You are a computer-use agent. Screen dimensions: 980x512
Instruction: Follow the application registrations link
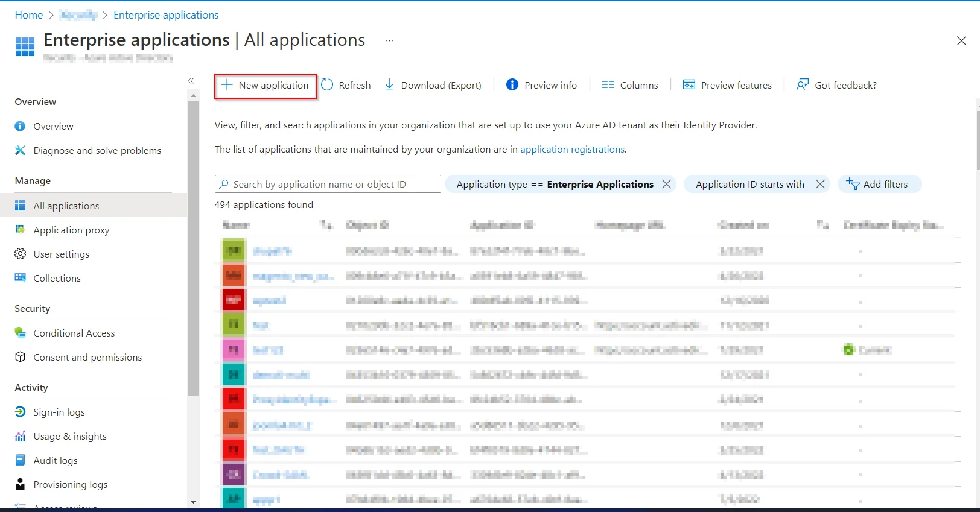point(573,150)
